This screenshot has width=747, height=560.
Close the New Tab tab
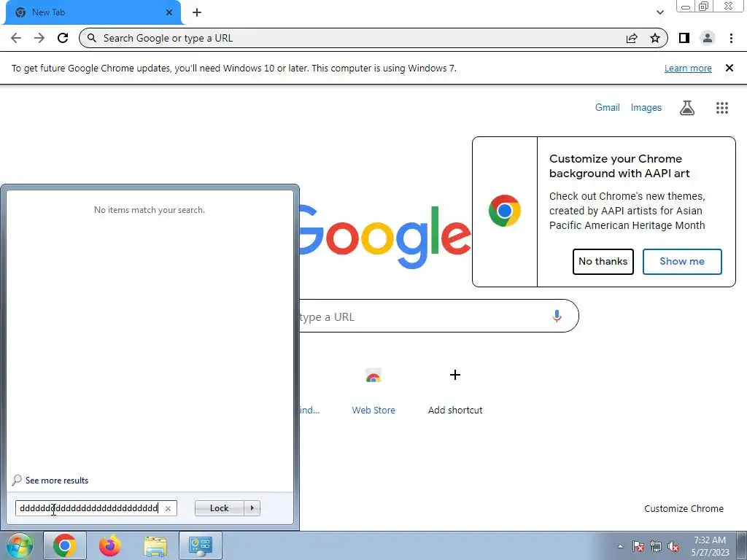coord(169,12)
